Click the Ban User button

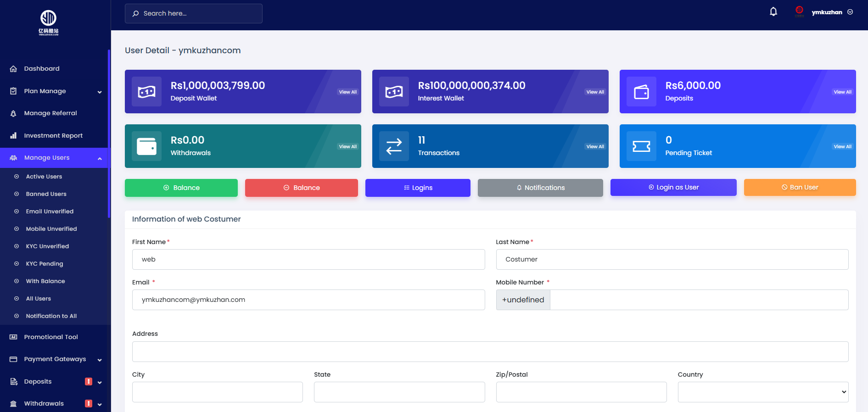(800, 187)
